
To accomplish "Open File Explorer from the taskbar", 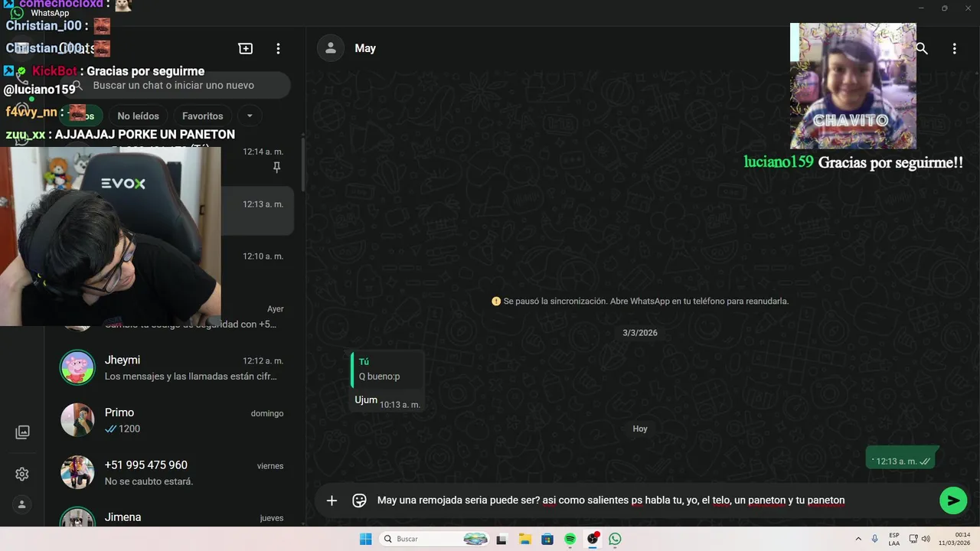I will (x=524, y=540).
